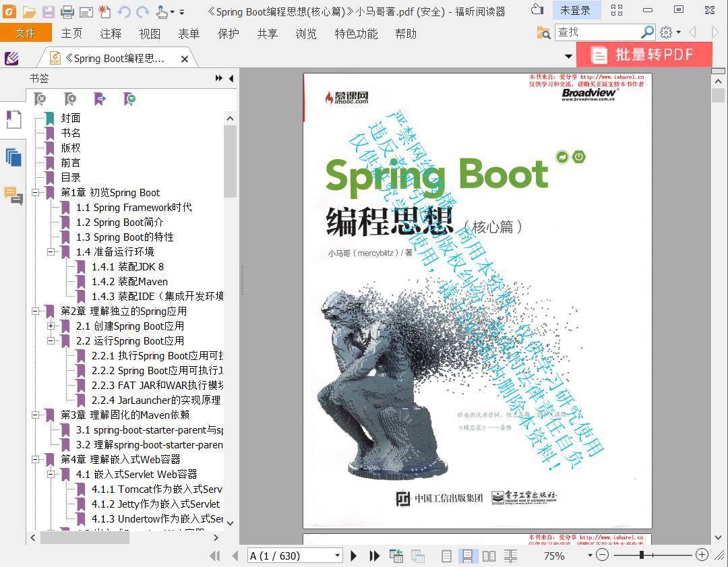
Task: Click the 查找 search input field
Action: point(598,32)
